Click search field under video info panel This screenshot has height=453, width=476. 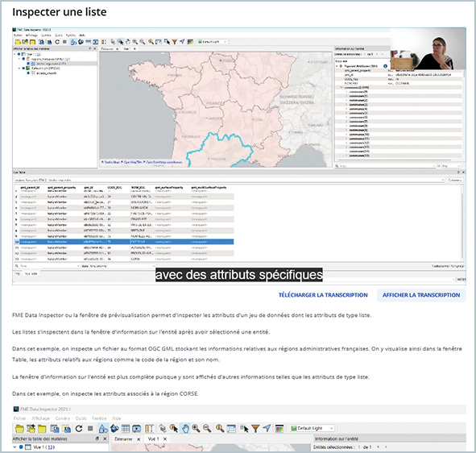pyautogui.click(x=386, y=166)
